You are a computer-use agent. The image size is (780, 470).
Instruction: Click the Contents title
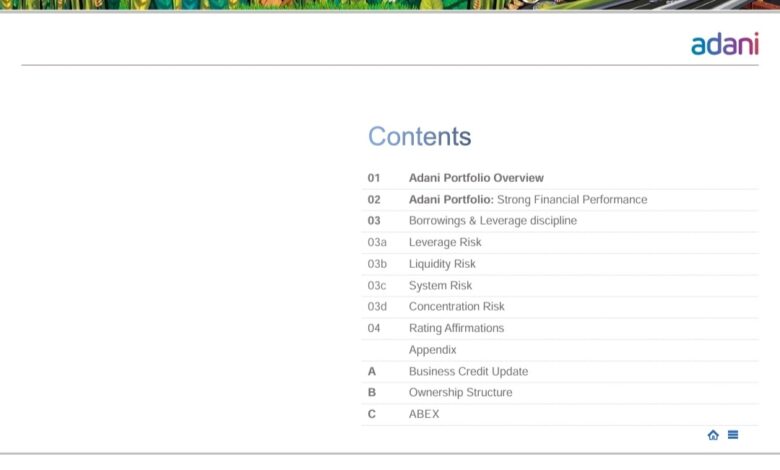[x=419, y=136]
